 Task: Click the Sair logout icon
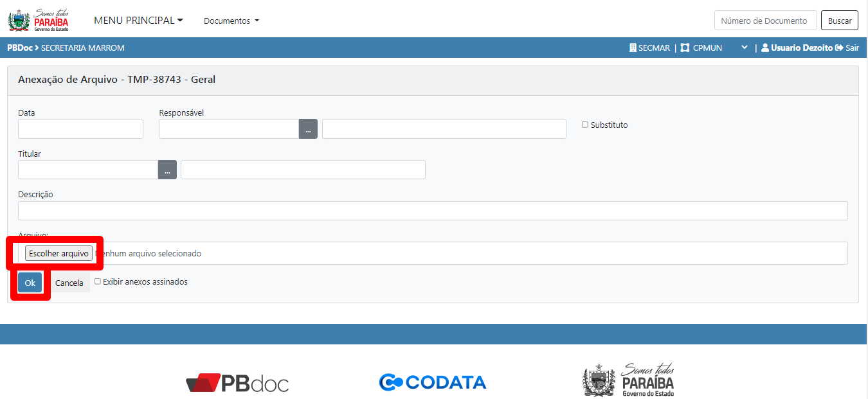point(839,48)
